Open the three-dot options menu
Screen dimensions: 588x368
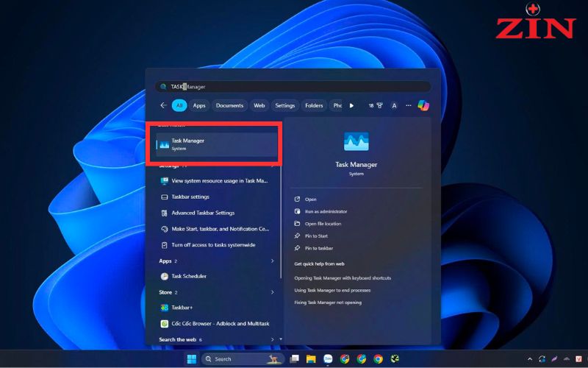click(x=409, y=105)
